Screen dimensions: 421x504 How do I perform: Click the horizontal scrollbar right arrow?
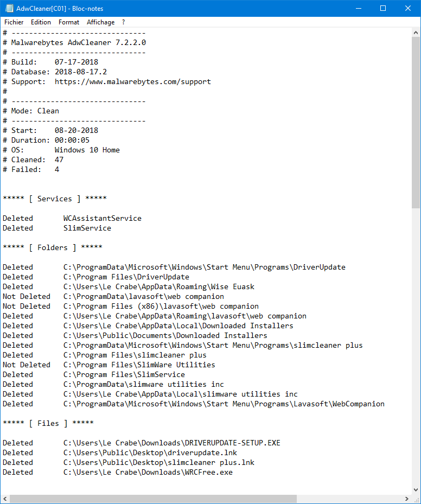pyautogui.click(x=407, y=499)
